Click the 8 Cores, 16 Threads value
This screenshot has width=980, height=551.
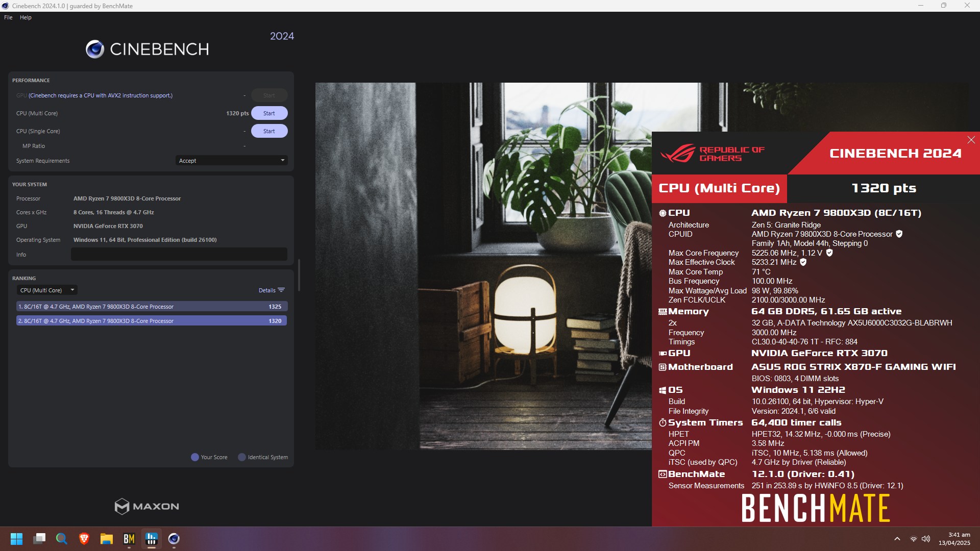click(x=113, y=212)
